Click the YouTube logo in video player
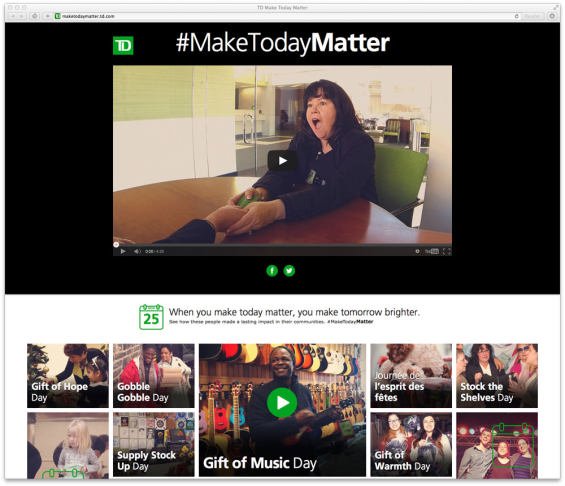 pyautogui.click(x=432, y=251)
